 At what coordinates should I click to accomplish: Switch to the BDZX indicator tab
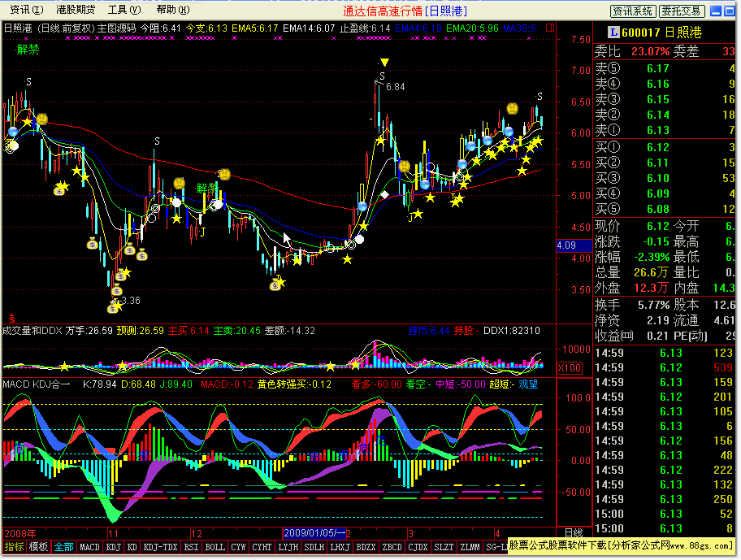click(366, 547)
